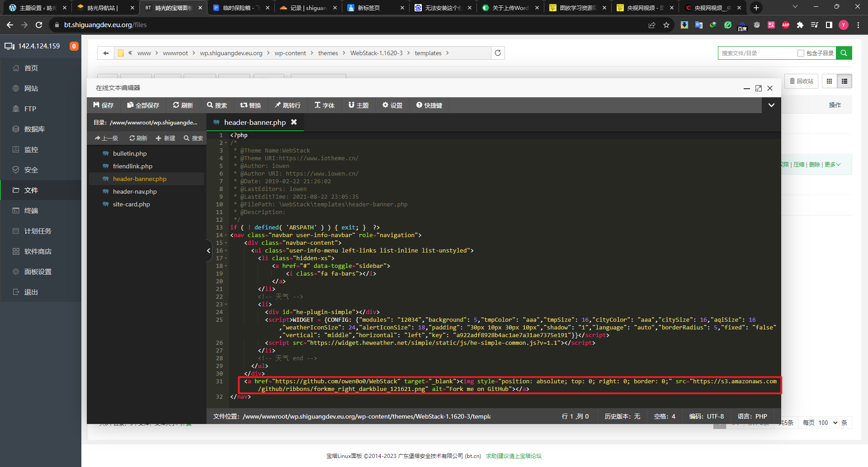Open 跳转行 go-to-line tool
868x467 pixels.
288,105
